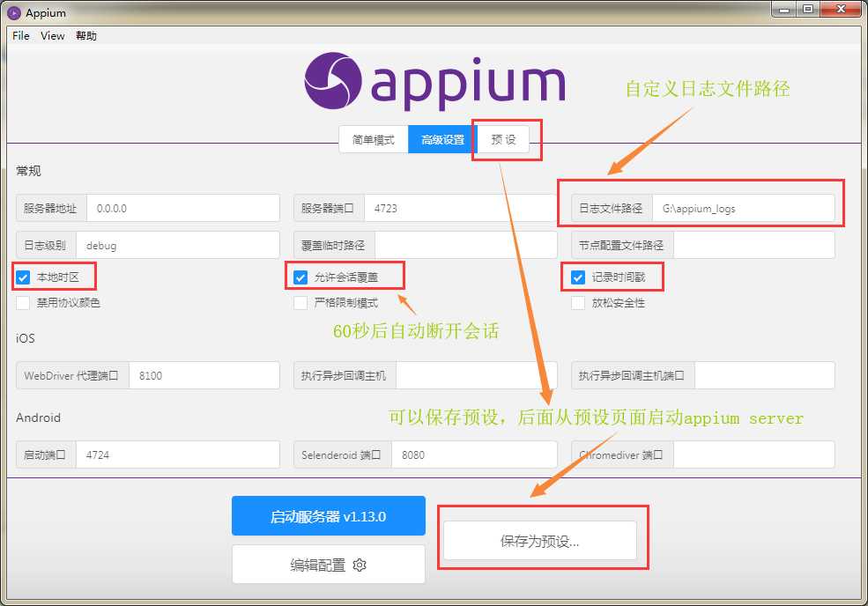Screen dimensions: 868x606
Task: Click 启动服务器 v1.13.0 button
Action: (329, 516)
